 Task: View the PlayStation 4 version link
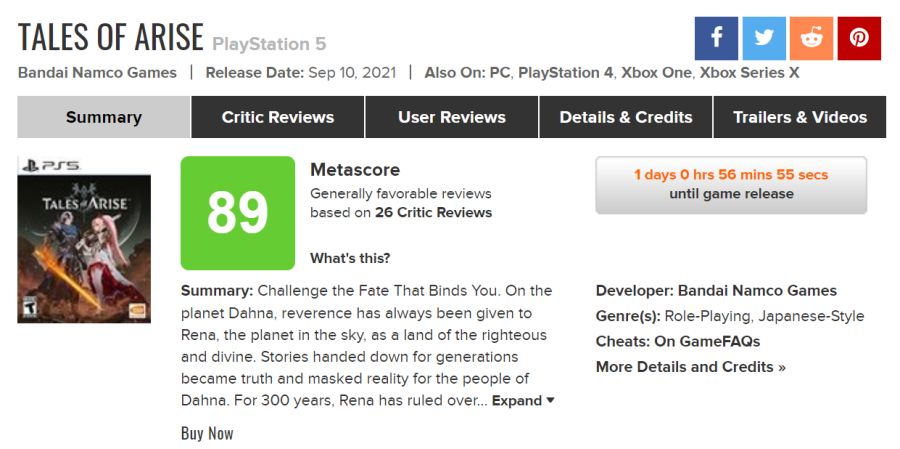(565, 73)
